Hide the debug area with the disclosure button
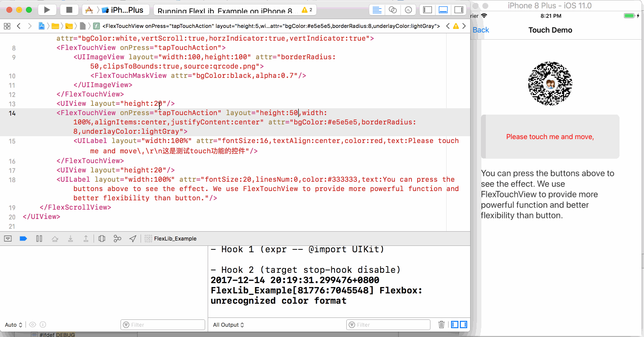Image resolution: width=644 pixels, height=337 pixels. 8,239
